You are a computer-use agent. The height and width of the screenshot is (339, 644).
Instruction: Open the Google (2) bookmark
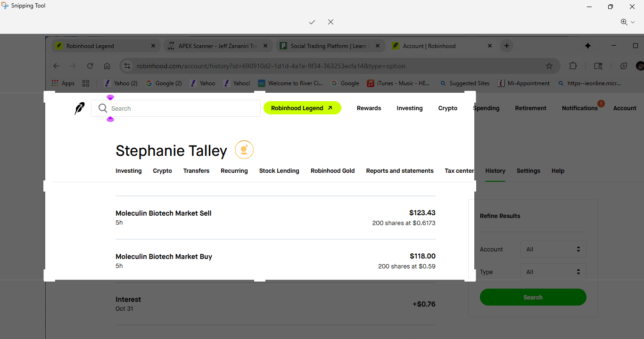pos(164,83)
